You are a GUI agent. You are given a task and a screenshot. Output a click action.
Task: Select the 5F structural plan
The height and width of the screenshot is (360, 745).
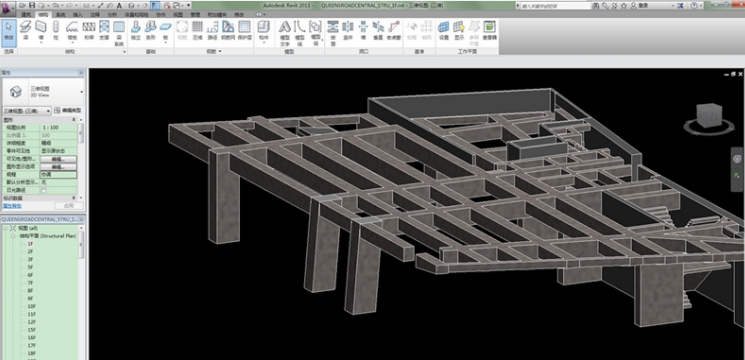(30, 267)
